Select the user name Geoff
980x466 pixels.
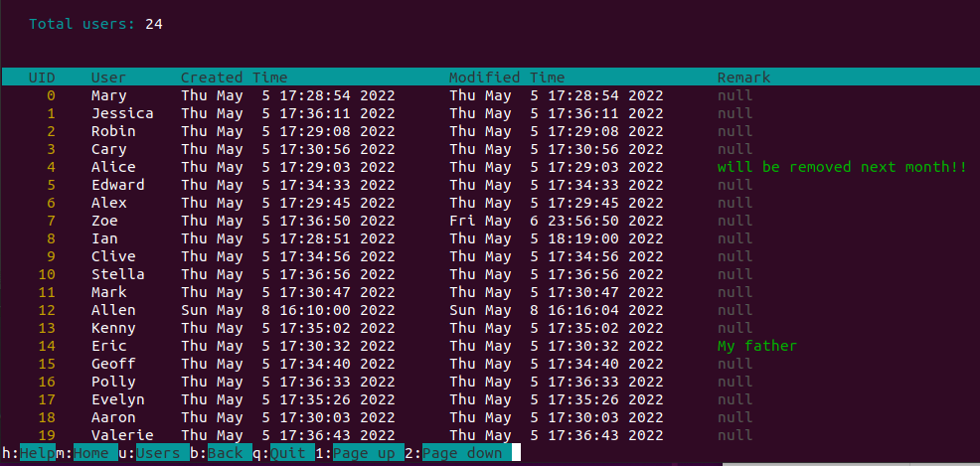pyautogui.click(x=113, y=364)
